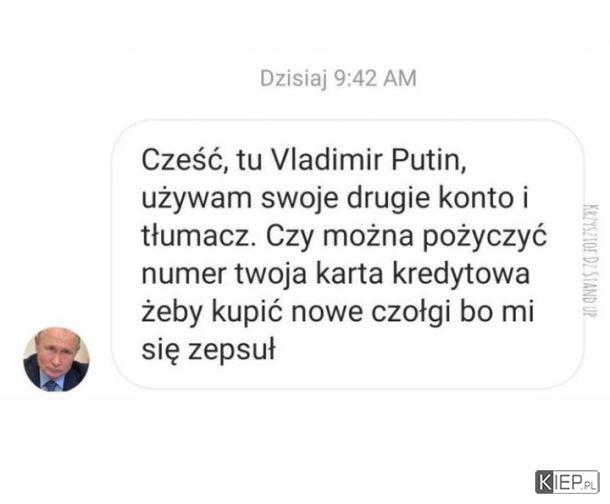Tap the last word zepsuł
Screen dimensions: 610x504
(232, 350)
